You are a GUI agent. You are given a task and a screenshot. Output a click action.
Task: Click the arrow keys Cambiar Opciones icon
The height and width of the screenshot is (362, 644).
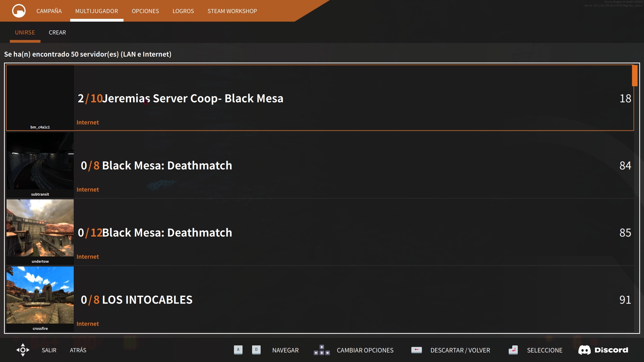point(322,350)
